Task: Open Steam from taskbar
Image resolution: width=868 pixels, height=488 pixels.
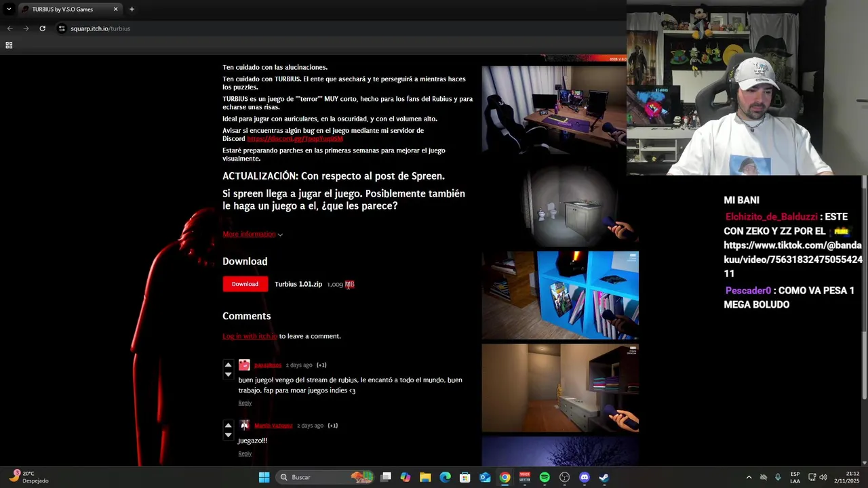Action: pyautogui.click(x=604, y=477)
